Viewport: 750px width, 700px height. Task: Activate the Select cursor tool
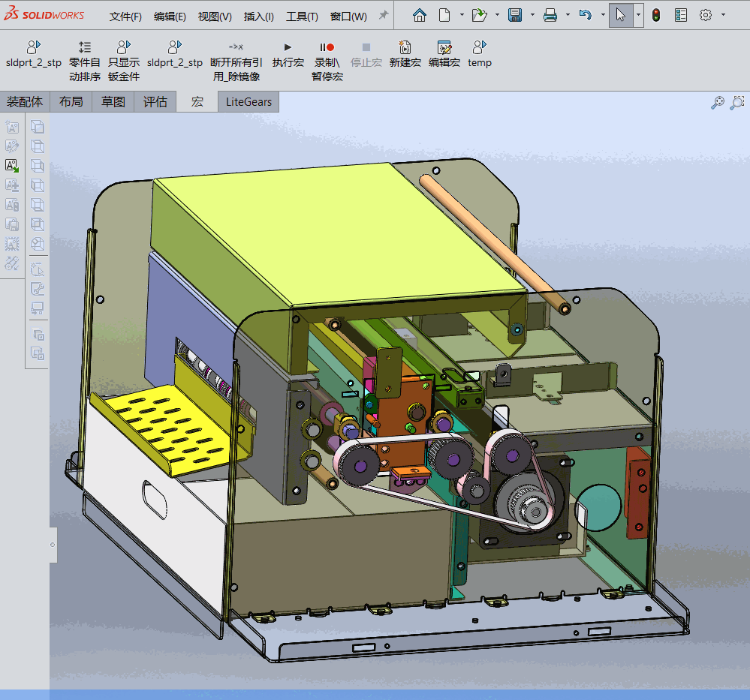click(x=621, y=15)
